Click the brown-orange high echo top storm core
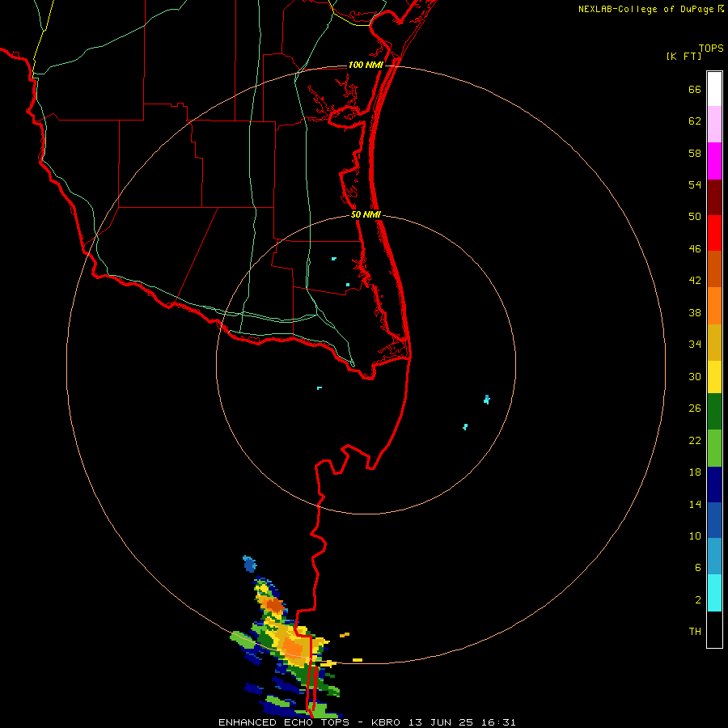 point(275,605)
